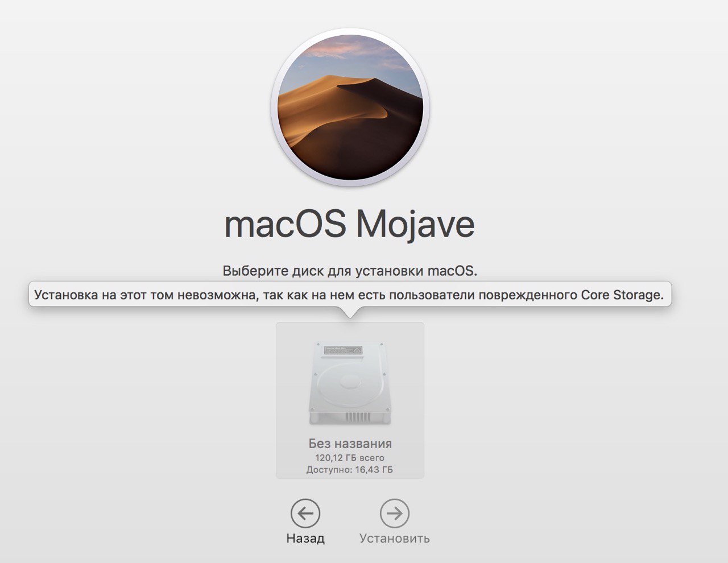Click the "Доступно: 16,43 ГБ" text

(x=350, y=470)
